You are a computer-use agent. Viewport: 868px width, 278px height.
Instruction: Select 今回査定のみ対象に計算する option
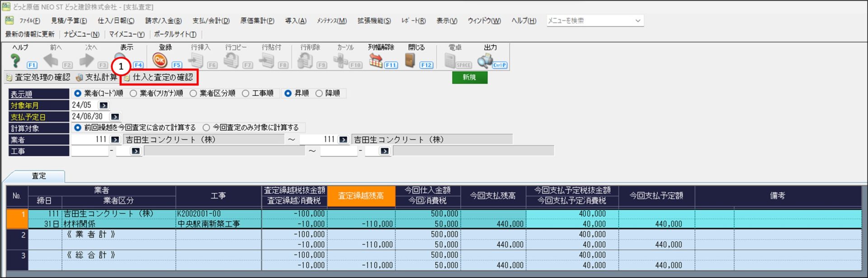(x=207, y=128)
